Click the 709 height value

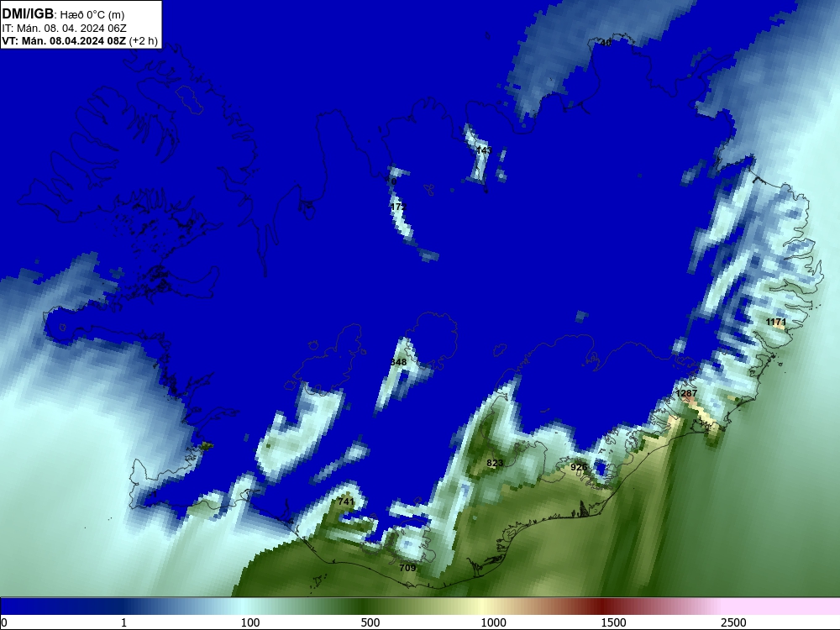click(x=407, y=568)
